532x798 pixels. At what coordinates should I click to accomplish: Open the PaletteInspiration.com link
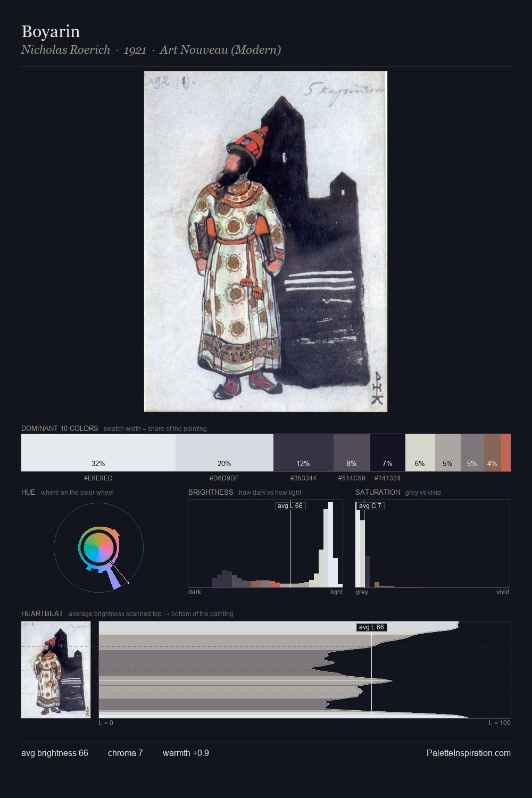[x=469, y=753]
